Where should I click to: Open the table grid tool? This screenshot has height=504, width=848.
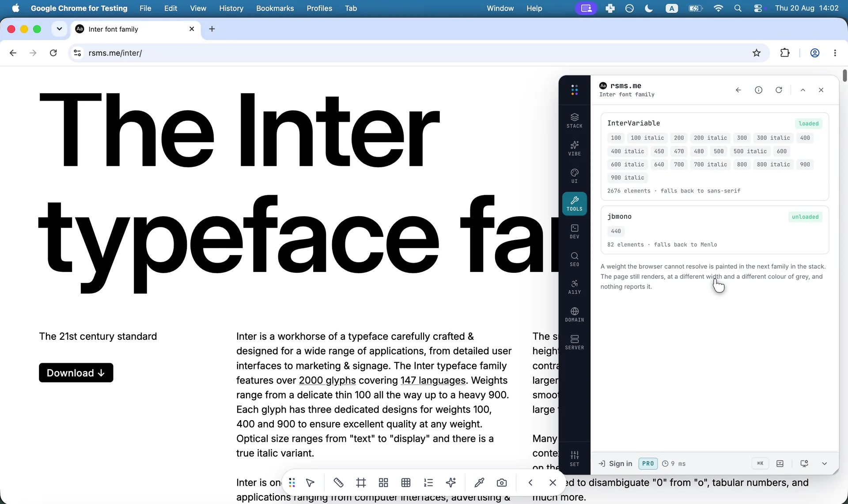click(406, 482)
